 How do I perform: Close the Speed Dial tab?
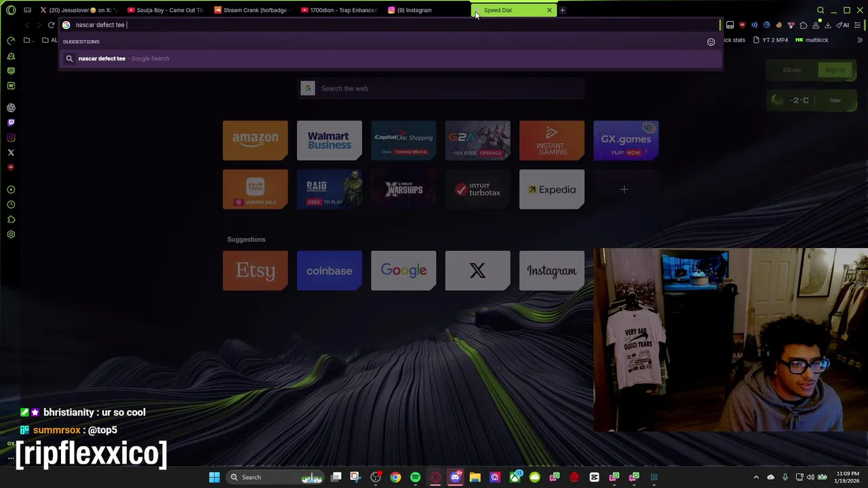tap(549, 10)
